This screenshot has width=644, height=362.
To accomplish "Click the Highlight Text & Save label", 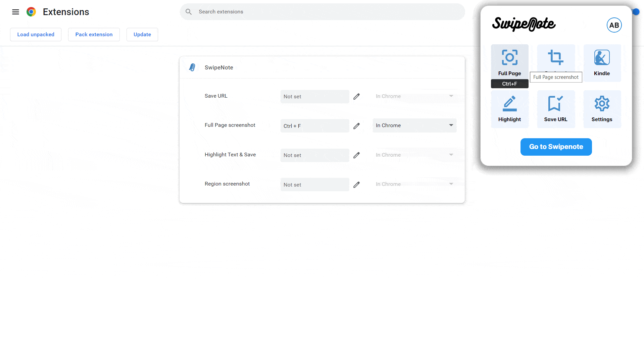I will (x=230, y=155).
